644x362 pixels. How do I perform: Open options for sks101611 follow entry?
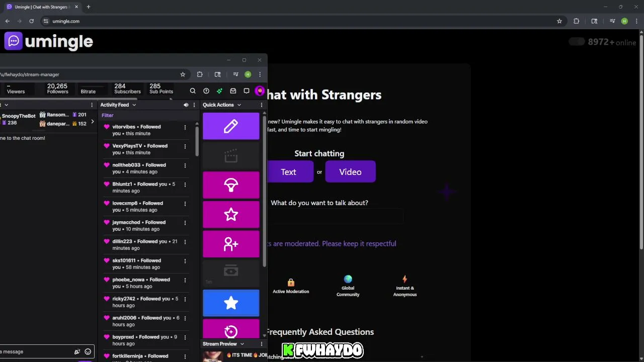click(185, 261)
